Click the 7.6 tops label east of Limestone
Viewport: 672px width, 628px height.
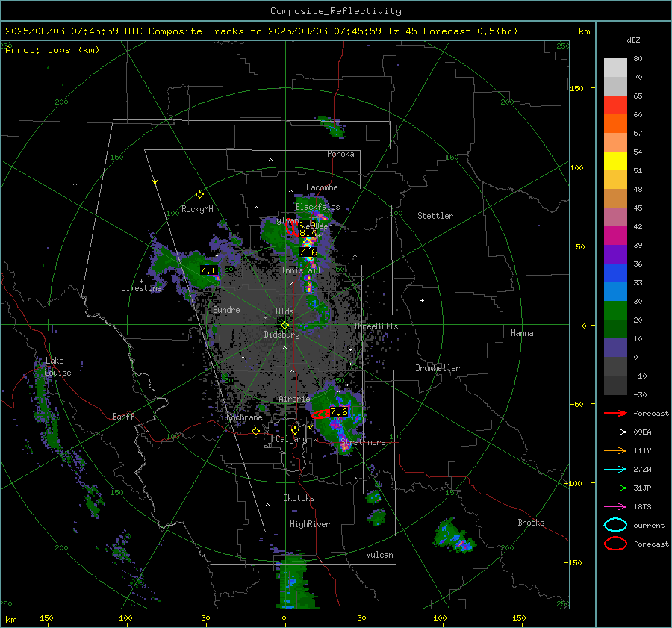[209, 270]
